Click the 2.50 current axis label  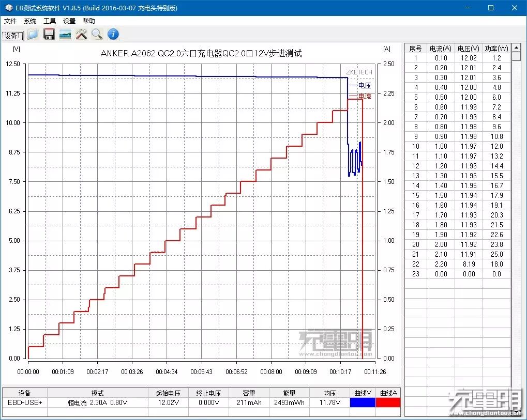(x=389, y=64)
